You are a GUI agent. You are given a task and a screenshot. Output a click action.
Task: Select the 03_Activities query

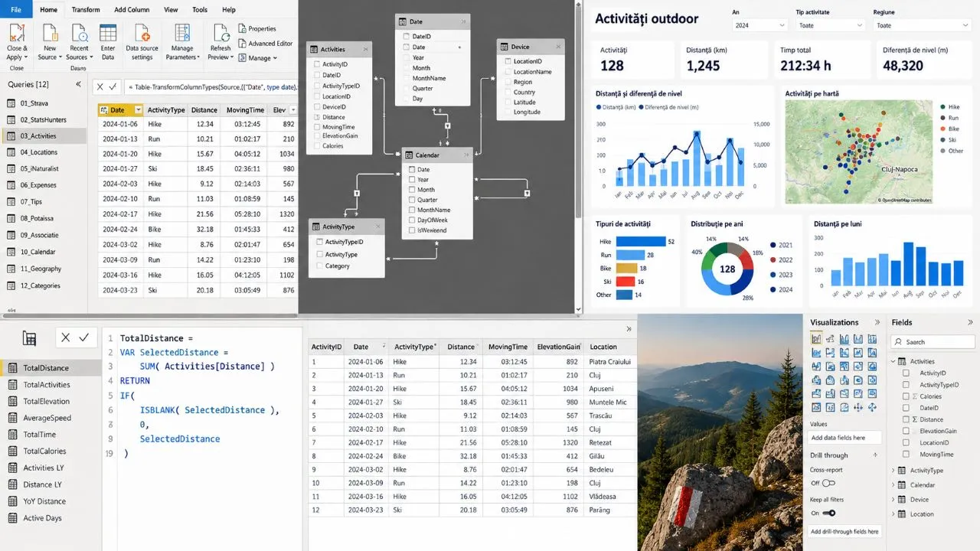pos(44,136)
